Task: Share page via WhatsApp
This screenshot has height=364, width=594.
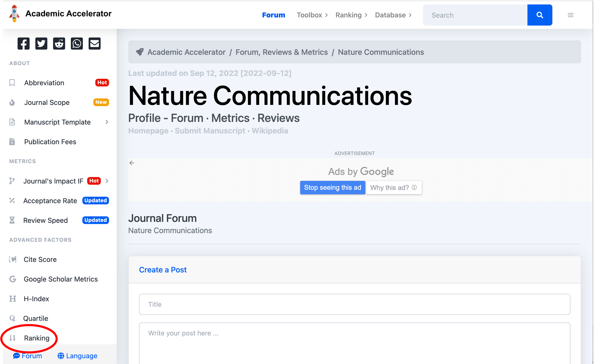Action: click(x=77, y=44)
